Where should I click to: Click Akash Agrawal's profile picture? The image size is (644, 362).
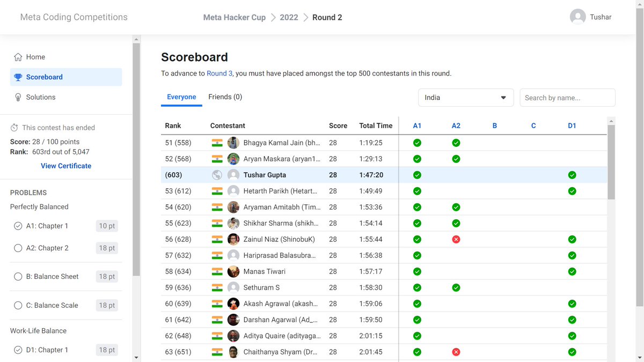(233, 304)
